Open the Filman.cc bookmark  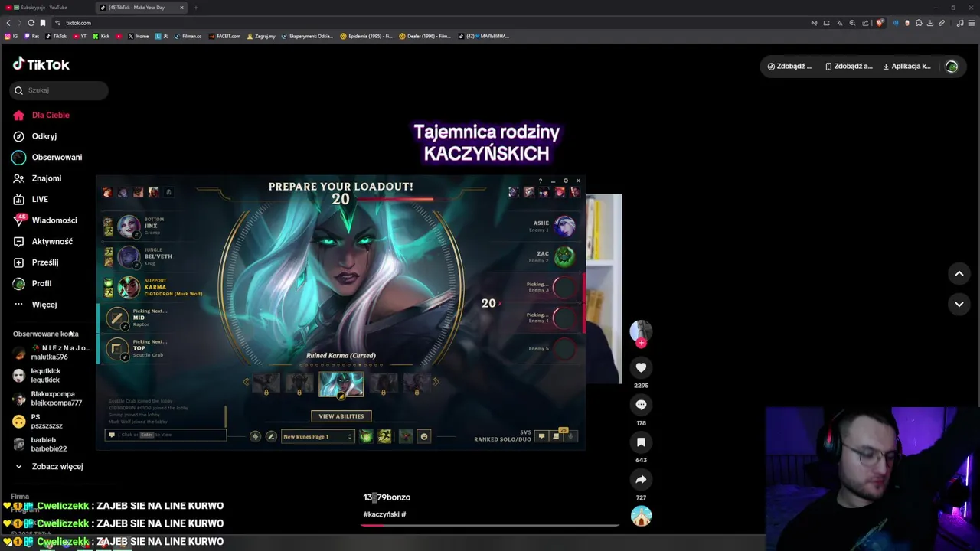point(188,36)
